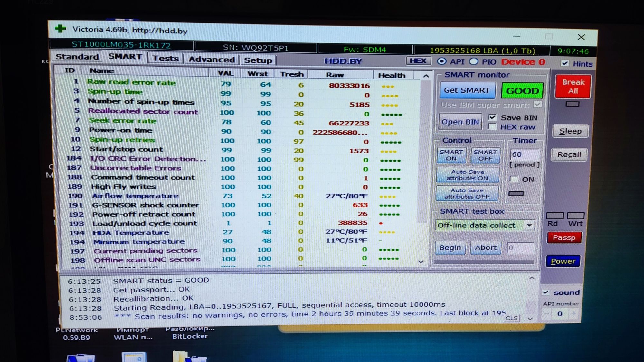Switch to the Standard tab

point(77,57)
